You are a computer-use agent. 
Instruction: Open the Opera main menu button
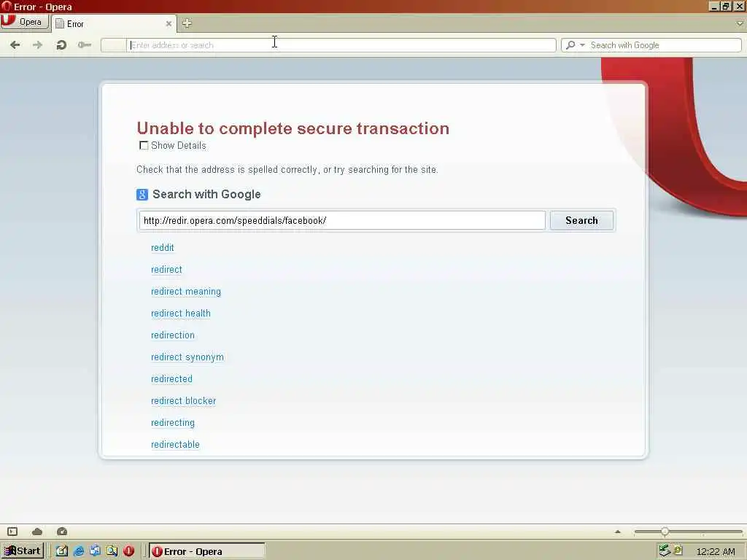[x=24, y=22]
